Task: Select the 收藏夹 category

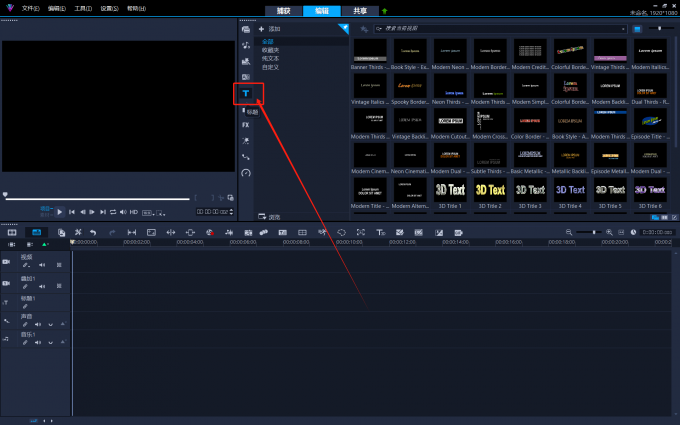Action: pos(271,49)
